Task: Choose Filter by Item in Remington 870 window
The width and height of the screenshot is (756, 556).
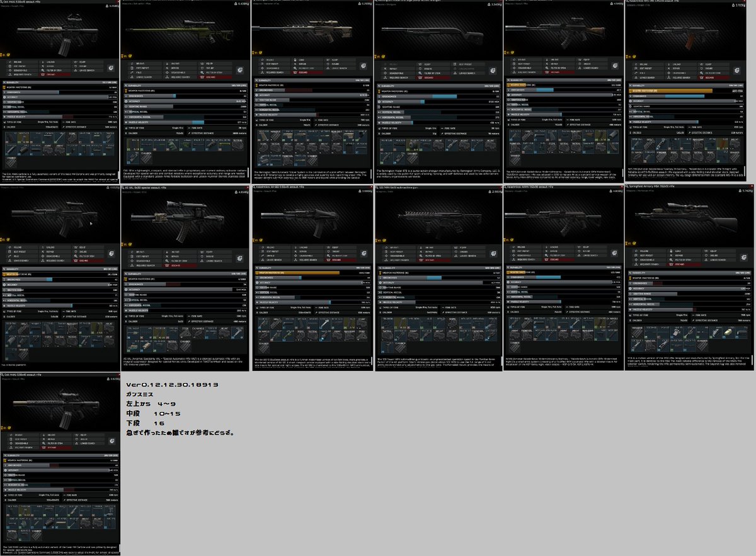Action: pos(433,73)
